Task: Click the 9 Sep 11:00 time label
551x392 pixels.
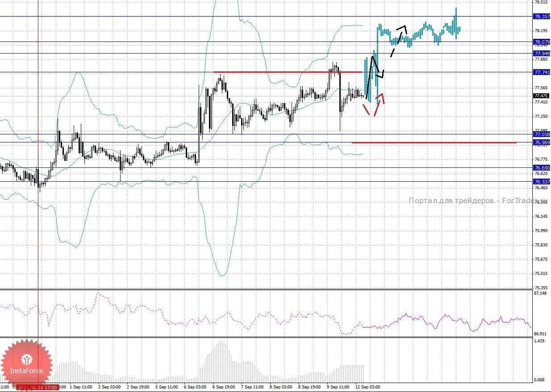Action: 338,388
